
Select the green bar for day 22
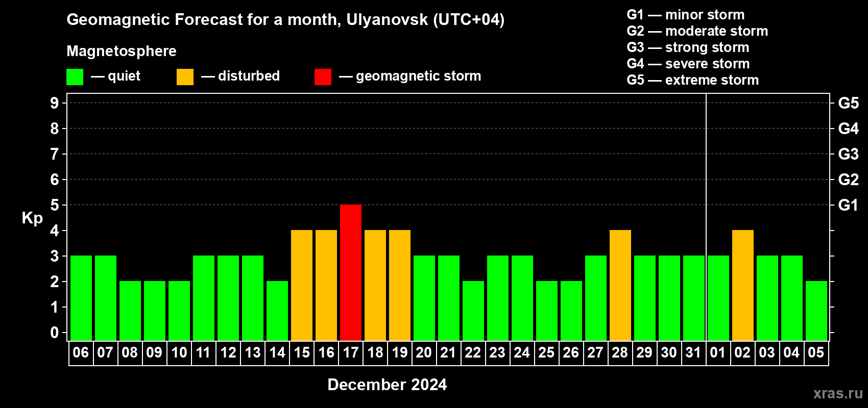click(x=473, y=311)
